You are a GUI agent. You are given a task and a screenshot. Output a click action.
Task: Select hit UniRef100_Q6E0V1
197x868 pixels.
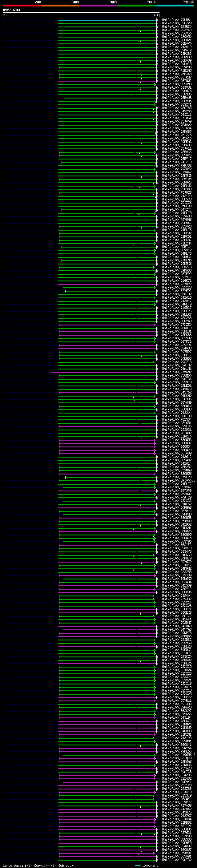click(177, 40)
